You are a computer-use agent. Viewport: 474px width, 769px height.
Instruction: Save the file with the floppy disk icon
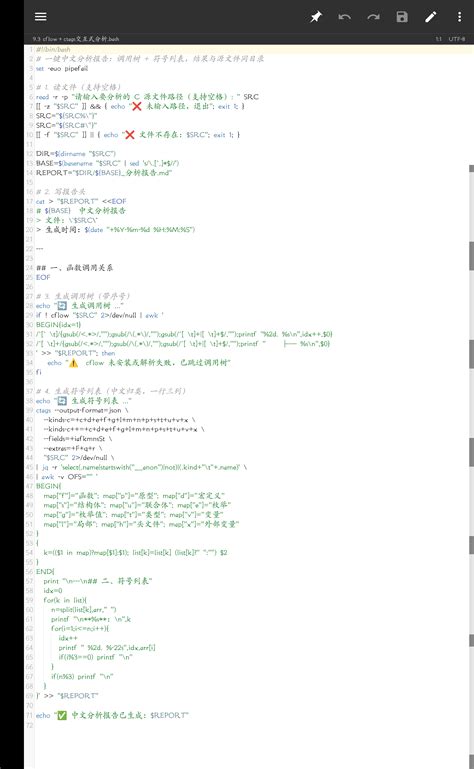402,17
